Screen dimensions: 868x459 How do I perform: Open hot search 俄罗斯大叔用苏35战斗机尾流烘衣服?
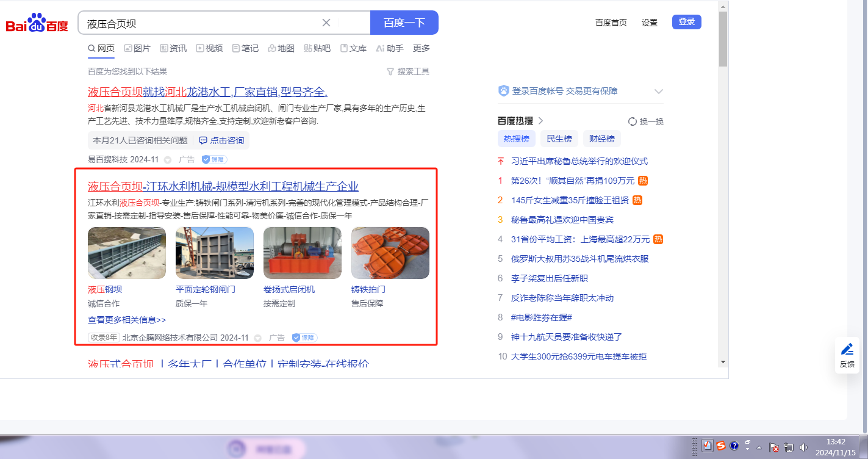580,259
